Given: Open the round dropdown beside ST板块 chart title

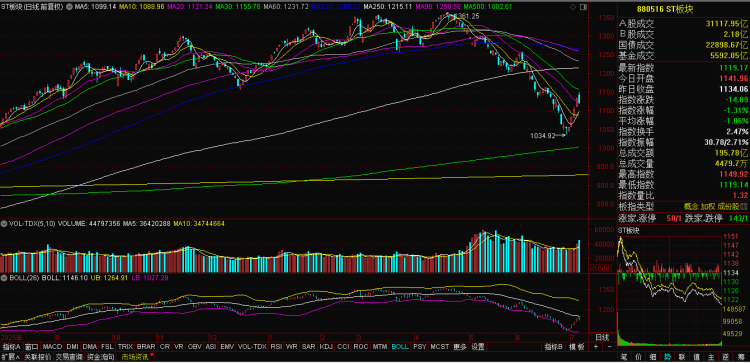Looking at the screenshot, I should tap(70, 7).
